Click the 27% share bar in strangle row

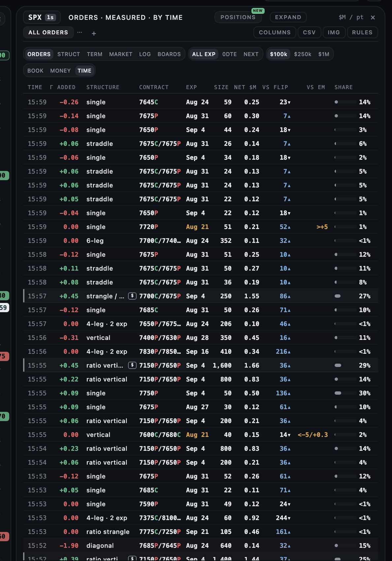click(x=345, y=296)
